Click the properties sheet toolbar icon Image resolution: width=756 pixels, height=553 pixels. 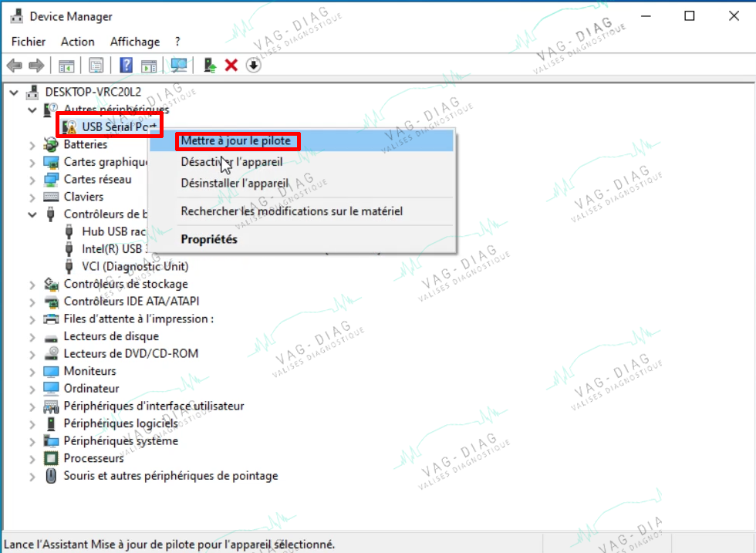[96, 65]
